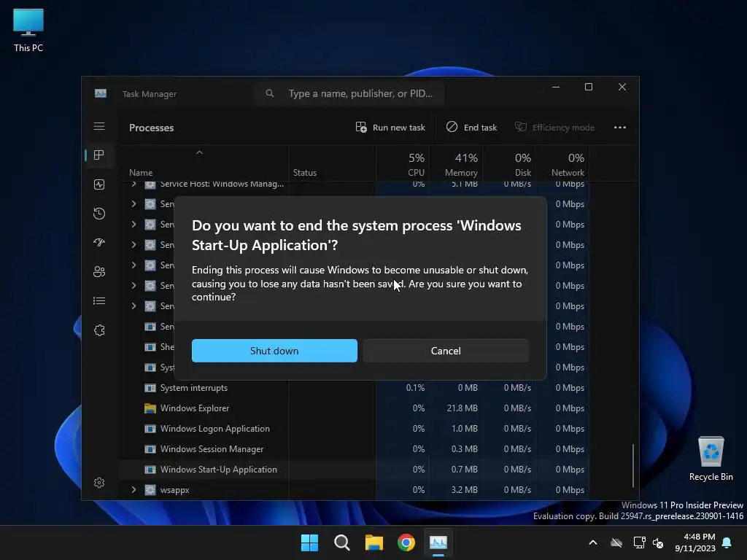Open the Windows Start menu
Screen dimensions: 747x560
pos(309,542)
